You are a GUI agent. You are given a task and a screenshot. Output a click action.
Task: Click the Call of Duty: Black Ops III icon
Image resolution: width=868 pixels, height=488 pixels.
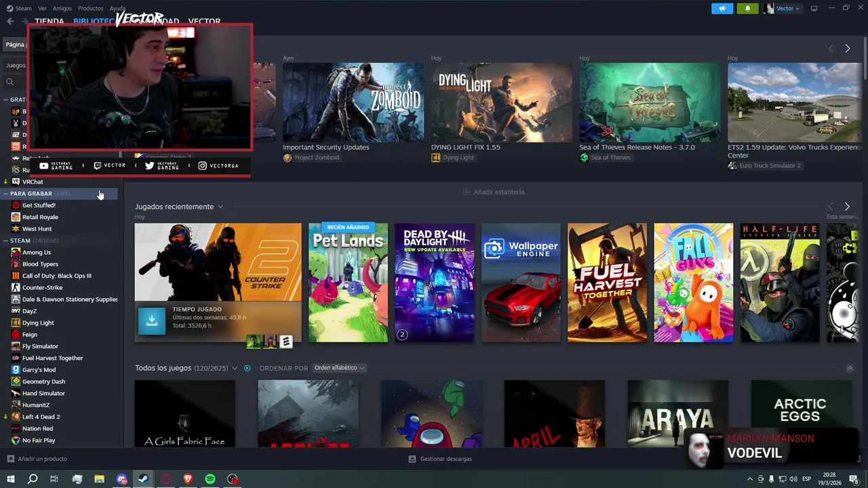click(16, 276)
